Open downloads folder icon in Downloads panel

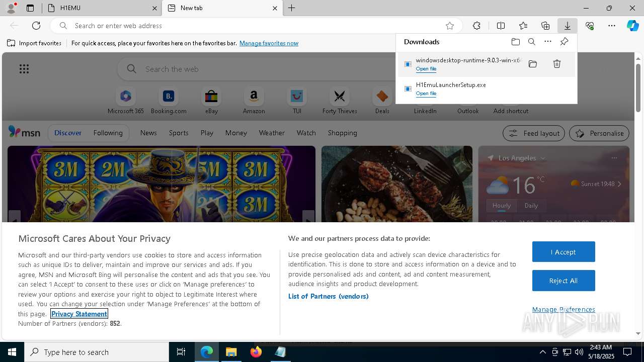point(516,42)
